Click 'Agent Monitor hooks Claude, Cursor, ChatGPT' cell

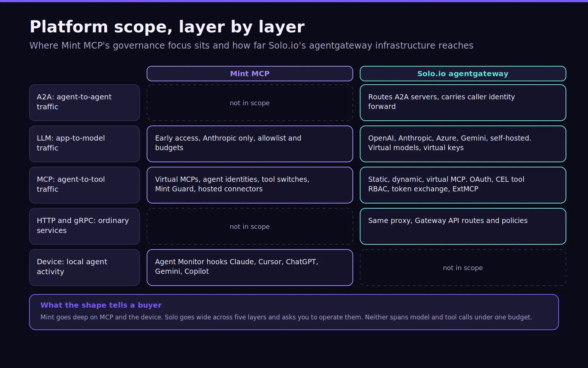(x=250, y=268)
